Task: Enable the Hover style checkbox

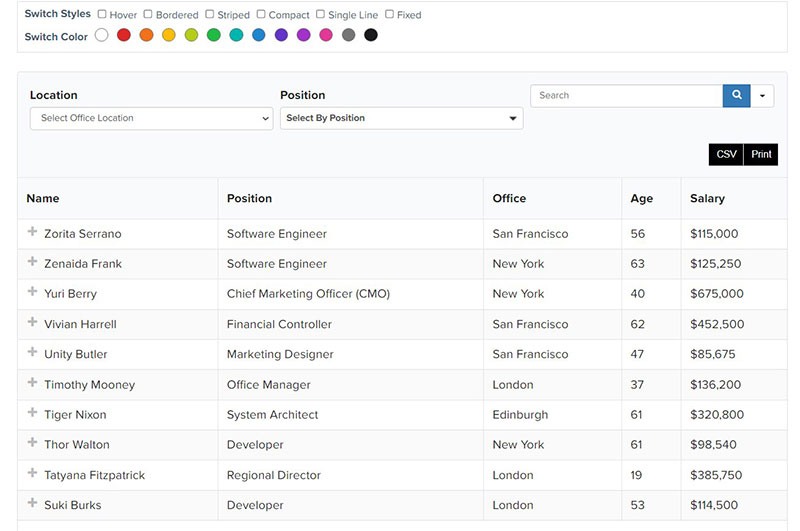Action: pyautogui.click(x=102, y=14)
